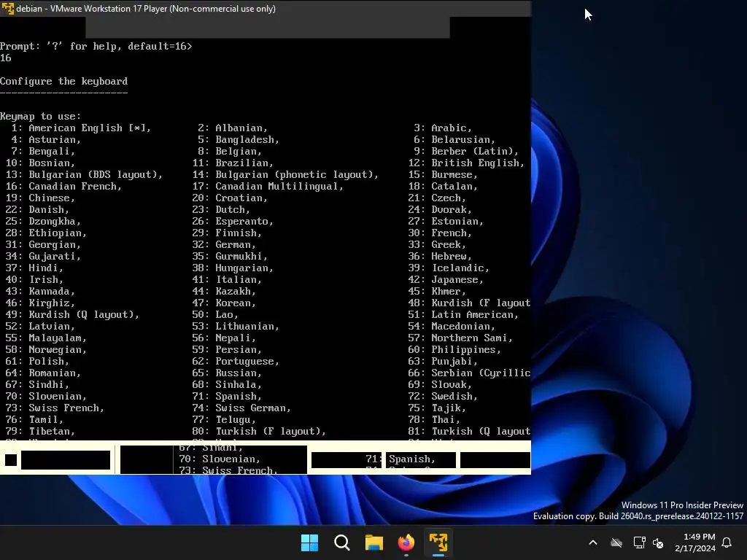This screenshot has width=747, height=560.
Task: Select '42: Japanese' keymap entry
Action: click(x=446, y=279)
